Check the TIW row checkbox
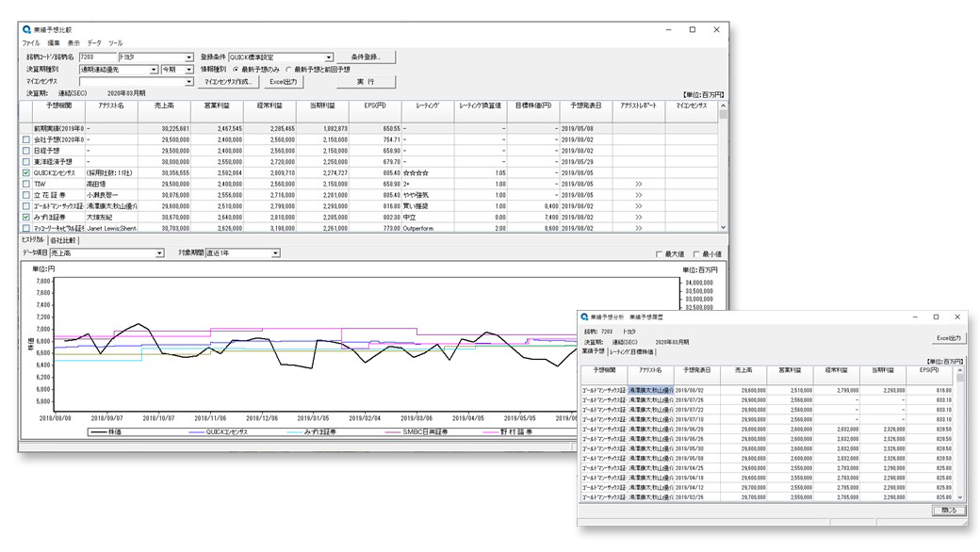The height and width of the screenshot is (552, 980). (26, 185)
